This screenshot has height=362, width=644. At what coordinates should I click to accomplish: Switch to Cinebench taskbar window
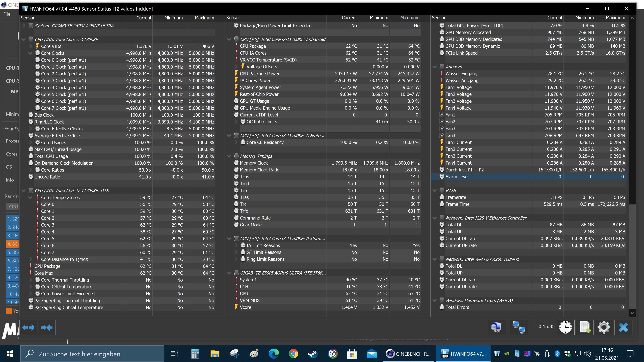(409, 354)
